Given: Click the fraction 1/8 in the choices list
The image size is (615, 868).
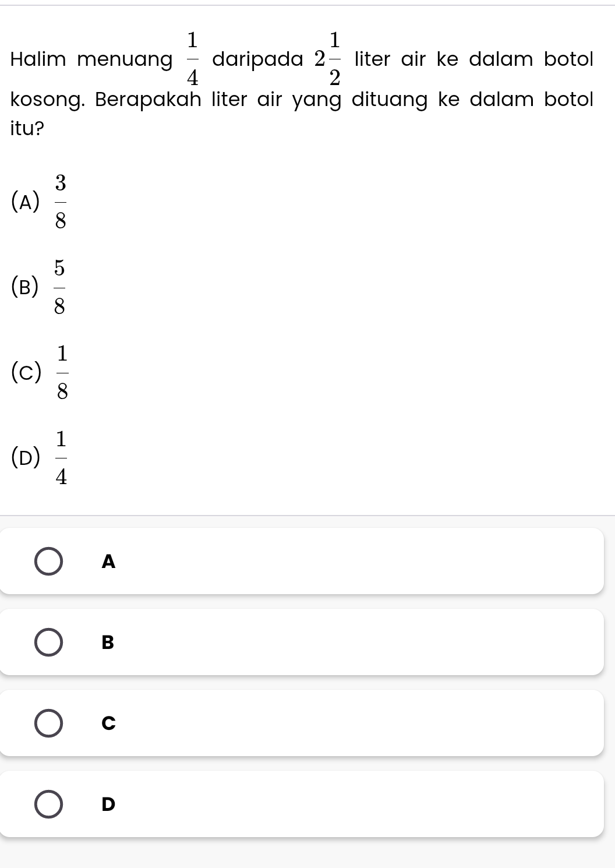Looking at the screenshot, I should [x=62, y=373].
